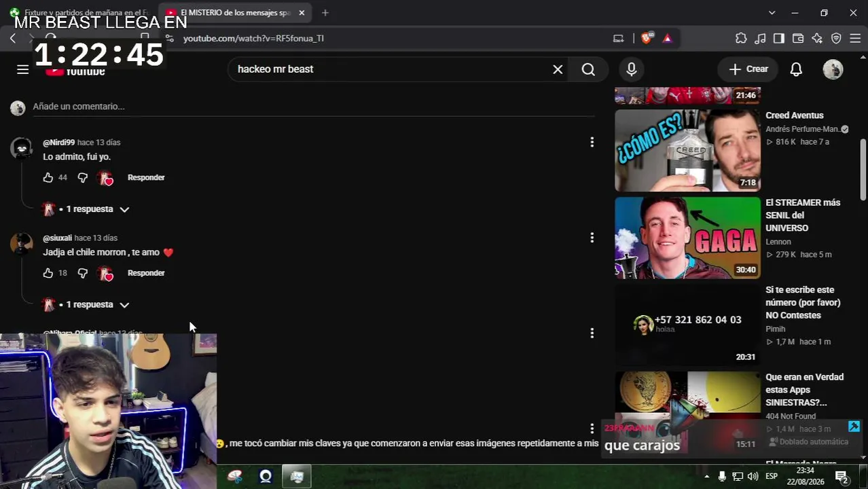Click the page vertical scrollbar thumb
868x489 pixels.
(x=863, y=170)
